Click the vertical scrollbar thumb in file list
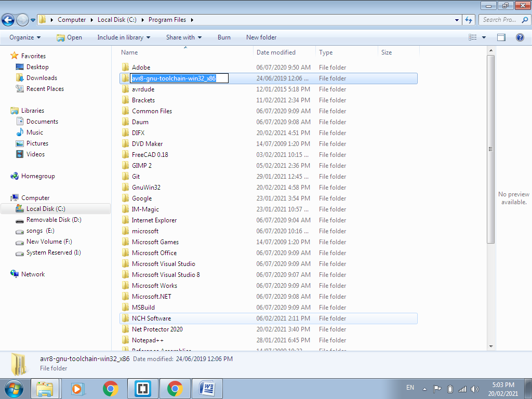The width and height of the screenshot is (532, 399). click(490, 149)
